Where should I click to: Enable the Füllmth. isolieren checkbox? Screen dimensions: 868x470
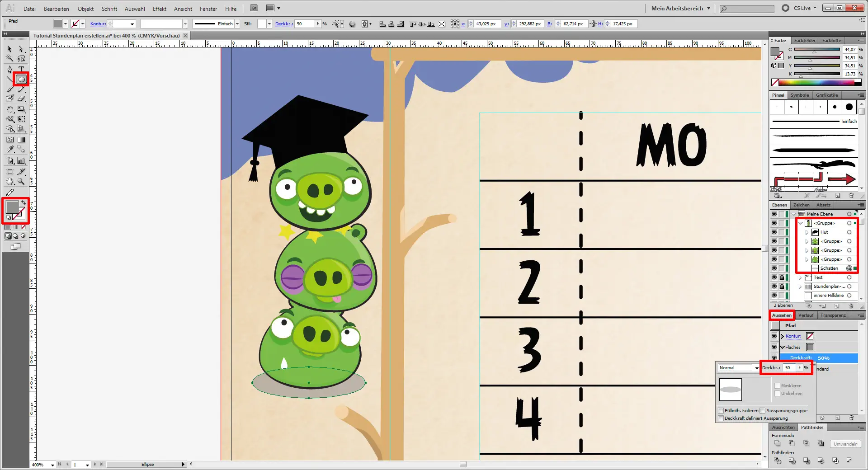click(721, 411)
